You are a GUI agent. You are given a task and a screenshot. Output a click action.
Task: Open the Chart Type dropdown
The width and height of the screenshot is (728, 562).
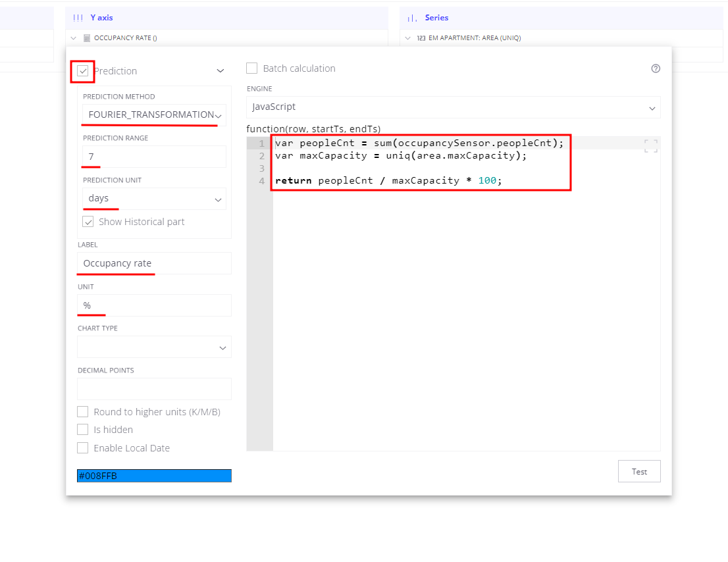tap(154, 347)
